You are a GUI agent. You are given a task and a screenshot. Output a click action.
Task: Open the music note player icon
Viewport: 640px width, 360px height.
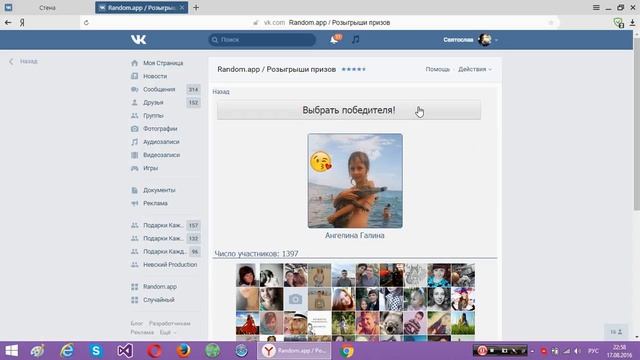pyautogui.click(x=356, y=40)
